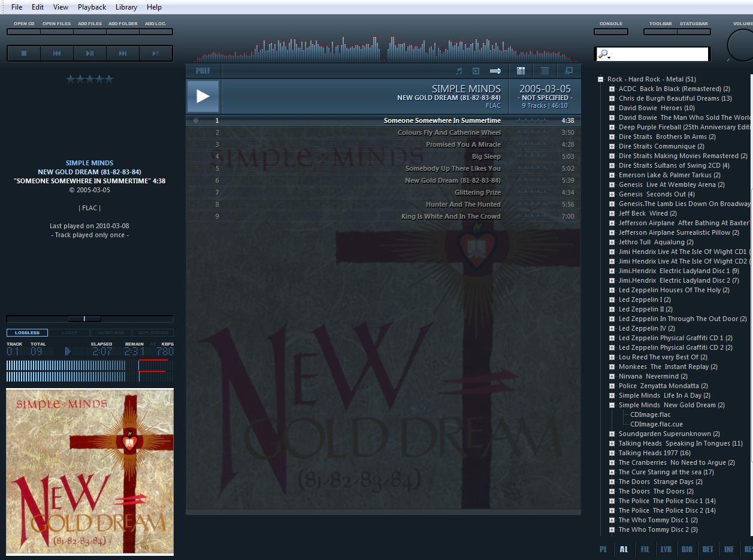Play a random track
Viewport: 753px width, 560px height.
tap(156, 53)
